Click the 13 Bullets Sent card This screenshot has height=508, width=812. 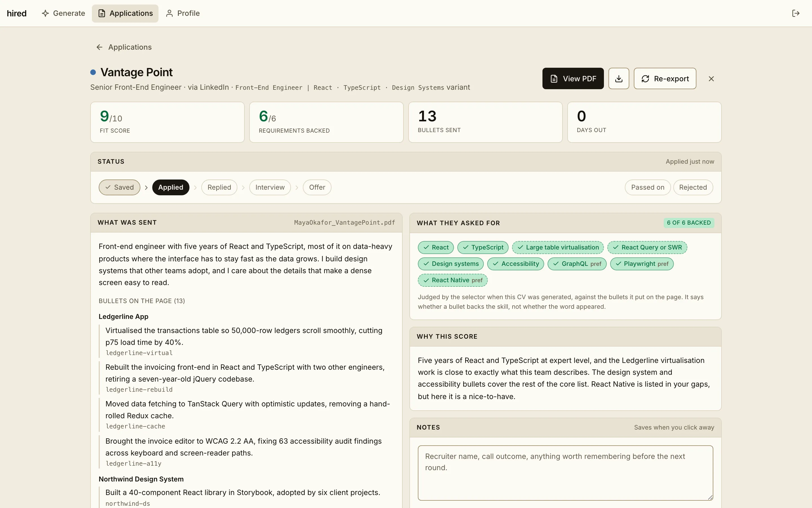(485, 122)
